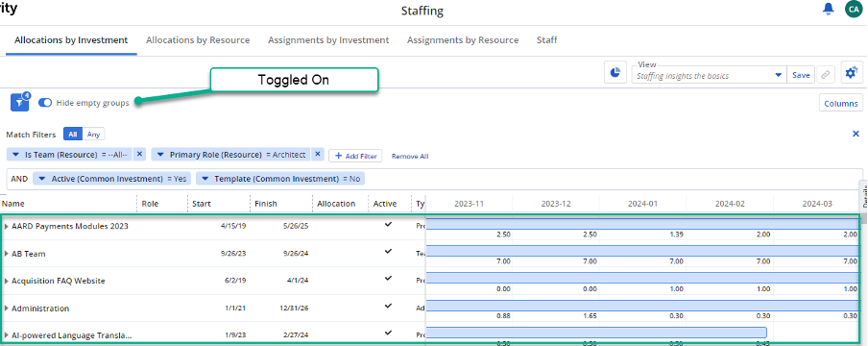Switch to the Staff tab
Viewport: 868px width, 346px height.
pos(546,40)
